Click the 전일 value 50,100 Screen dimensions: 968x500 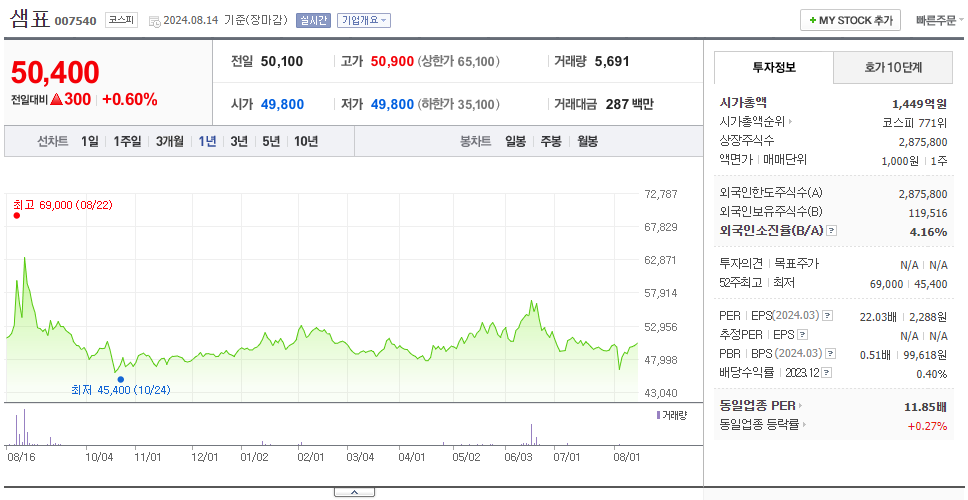[x=282, y=61]
